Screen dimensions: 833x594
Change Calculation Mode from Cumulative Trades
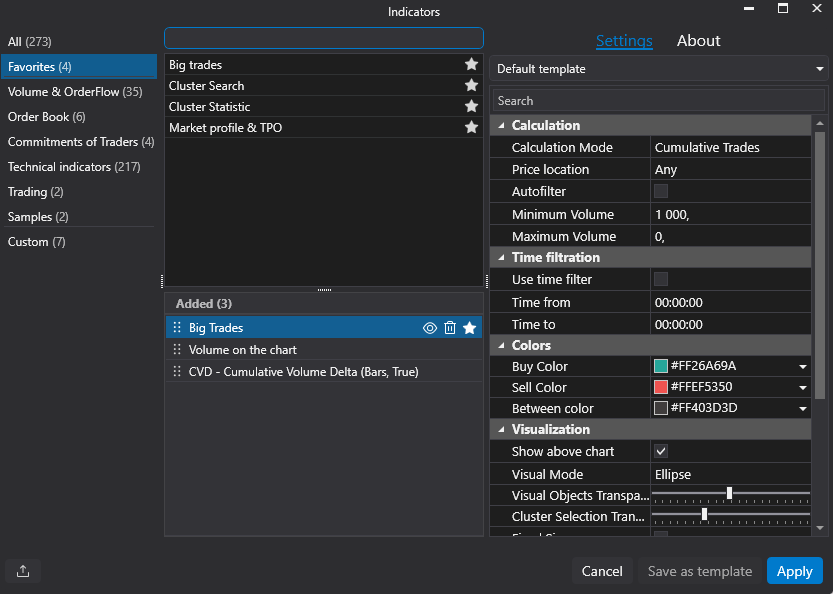tap(730, 147)
